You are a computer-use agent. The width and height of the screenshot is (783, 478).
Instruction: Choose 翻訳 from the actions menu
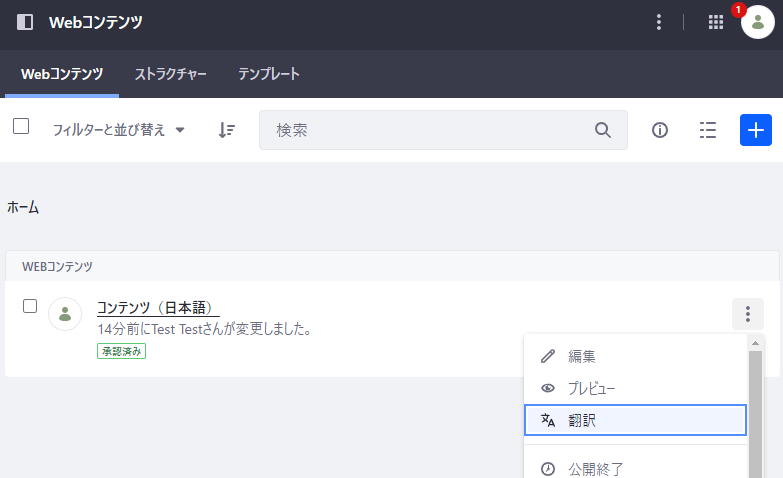[635, 420]
